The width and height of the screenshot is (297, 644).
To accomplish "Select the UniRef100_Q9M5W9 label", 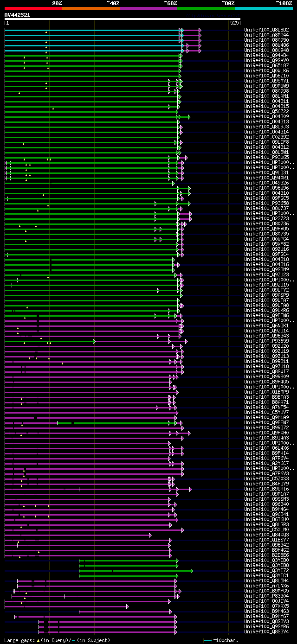I will click(266, 86).
